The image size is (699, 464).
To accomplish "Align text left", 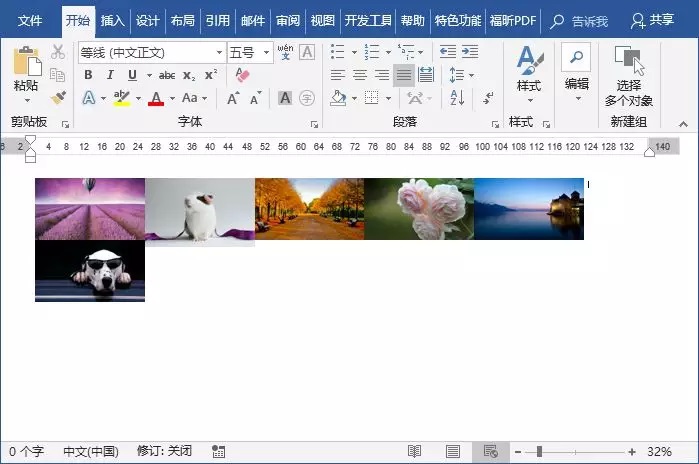I will [338, 75].
